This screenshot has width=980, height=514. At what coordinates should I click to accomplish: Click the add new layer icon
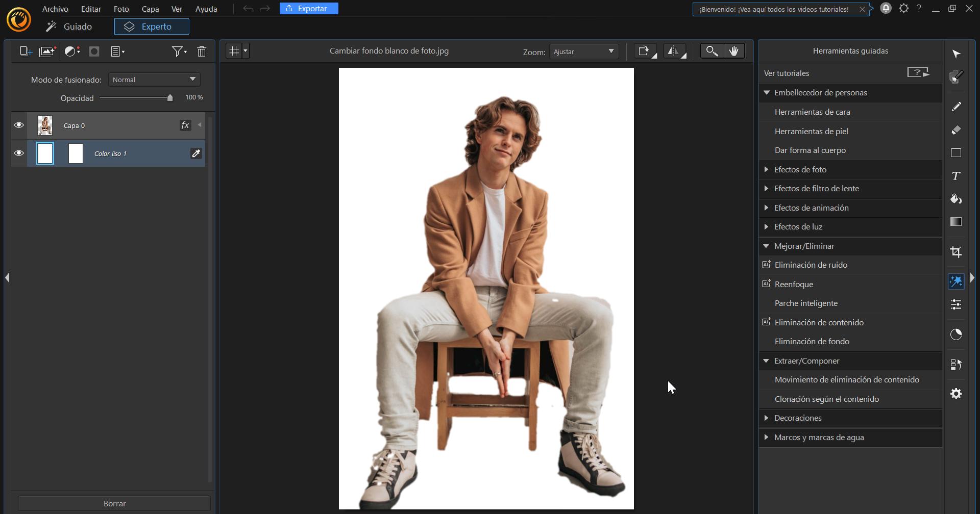click(x=26, y=52)
